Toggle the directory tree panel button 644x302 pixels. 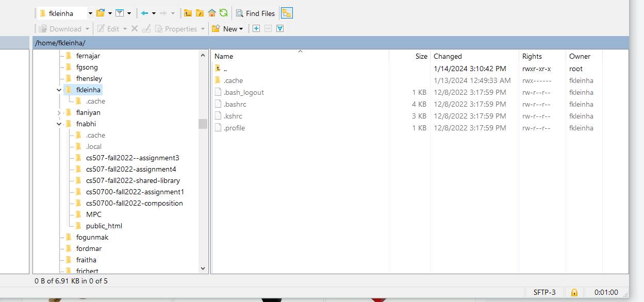pos(287,13)
